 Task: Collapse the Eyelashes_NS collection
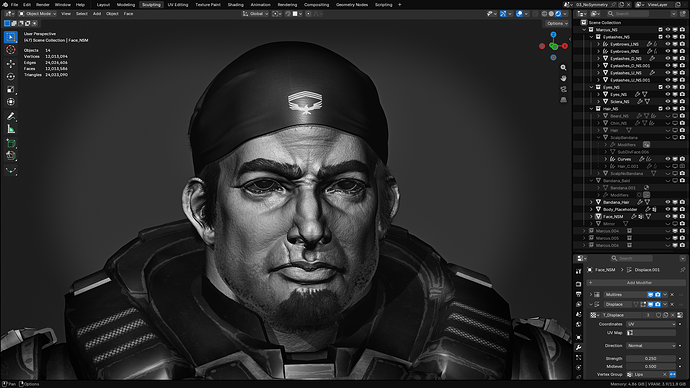591,37
